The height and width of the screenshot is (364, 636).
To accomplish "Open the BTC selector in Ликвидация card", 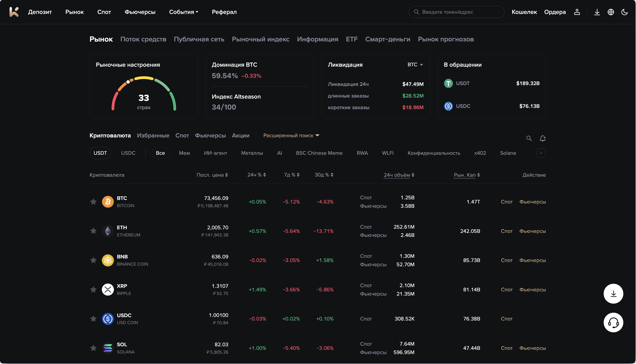I will click(415, 64).
